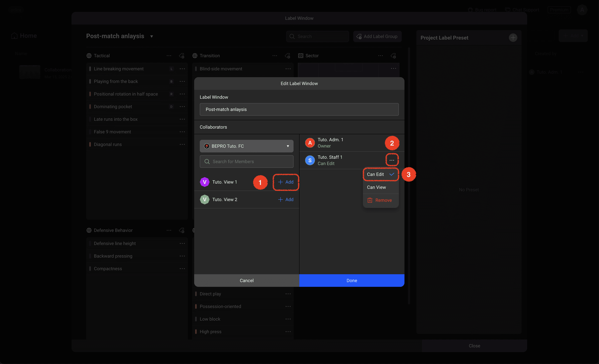
Task: Click the add-label tag icon beside Tactical
Action: tap(182, 56)
